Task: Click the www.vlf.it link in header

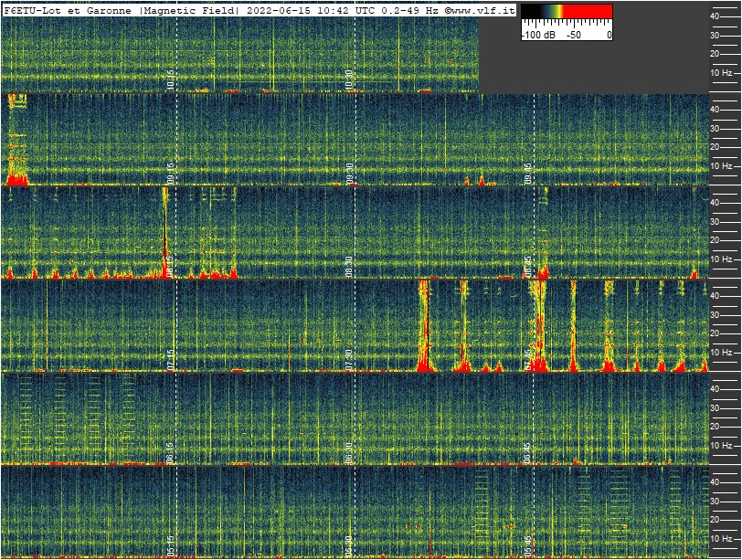Action: (482, 9)
